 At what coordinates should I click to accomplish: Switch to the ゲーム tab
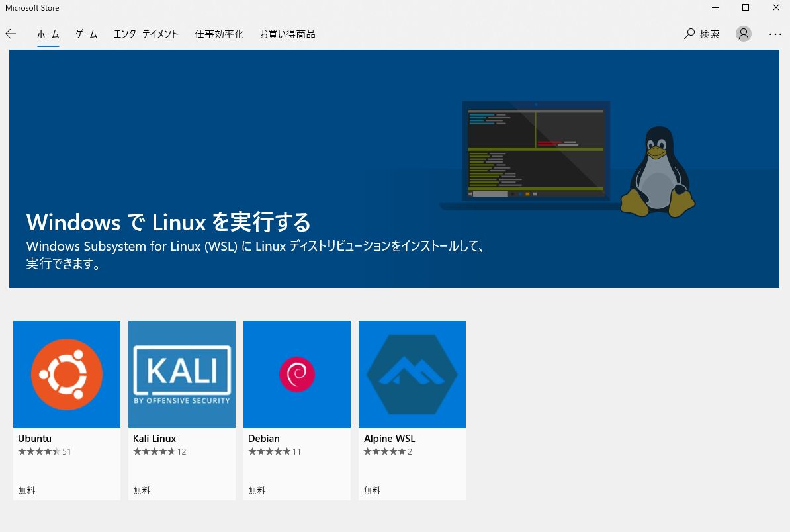pos(86,34)
